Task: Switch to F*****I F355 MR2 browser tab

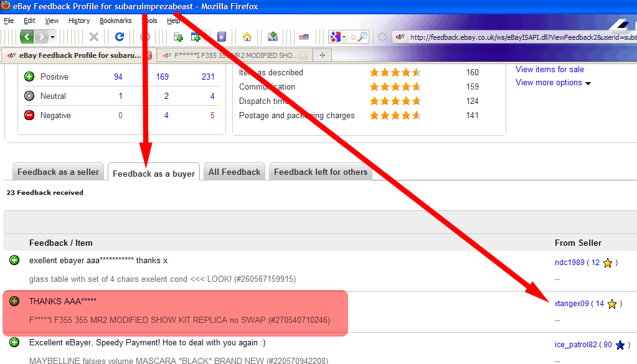Action: click(234, 55)
